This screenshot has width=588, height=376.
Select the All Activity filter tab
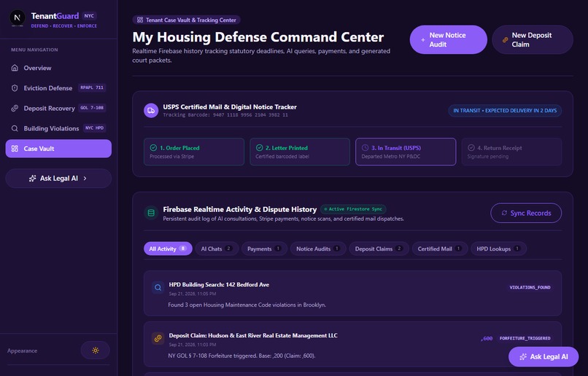(x=168, y=248)
